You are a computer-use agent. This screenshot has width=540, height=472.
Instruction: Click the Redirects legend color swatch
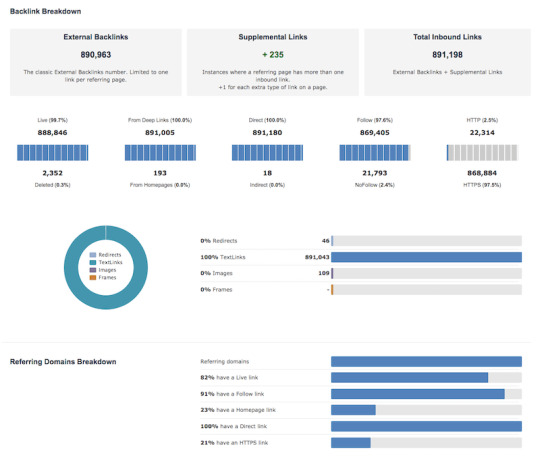point(93,255)
